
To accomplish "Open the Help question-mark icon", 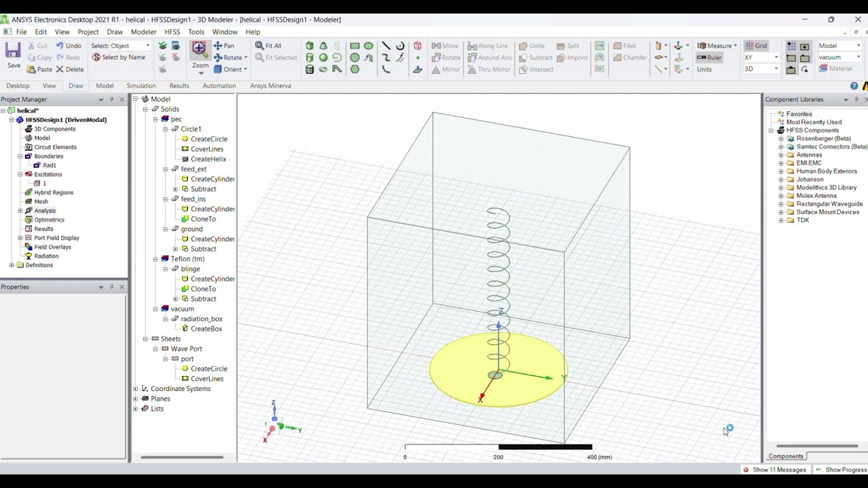I will 854,86.
